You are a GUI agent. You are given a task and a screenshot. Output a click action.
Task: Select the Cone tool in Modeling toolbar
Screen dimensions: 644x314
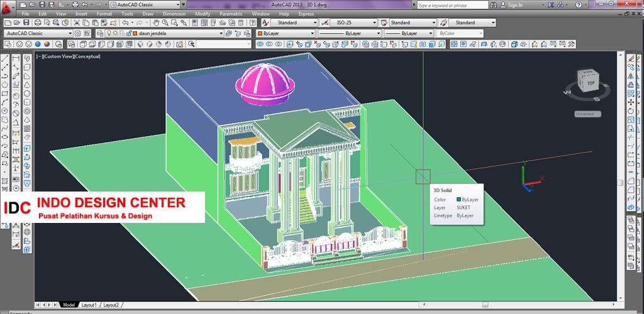point(27,85)
